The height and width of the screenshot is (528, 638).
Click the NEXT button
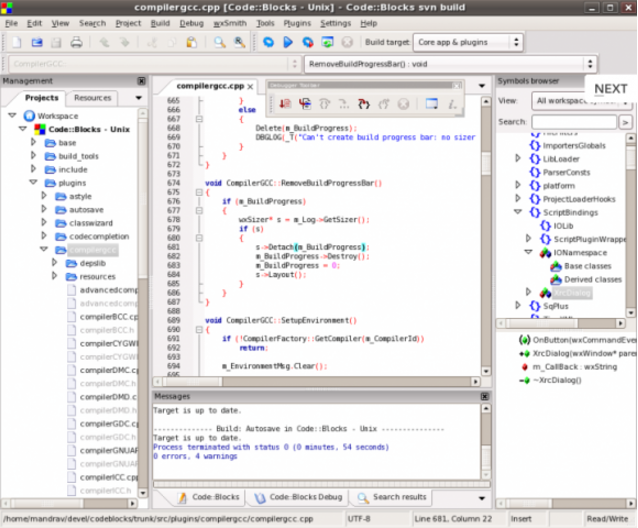click(610, 88)
